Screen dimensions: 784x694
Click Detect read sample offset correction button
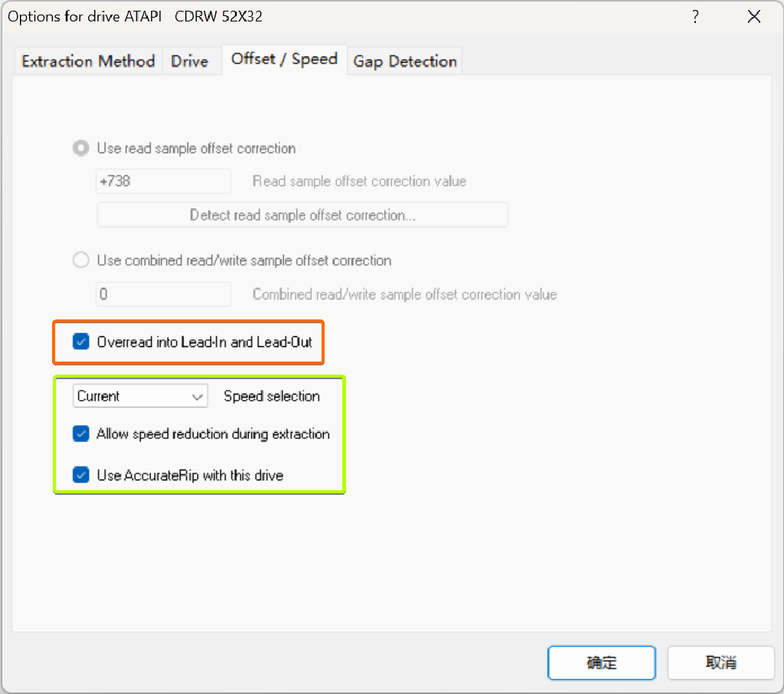click(302, 214)
